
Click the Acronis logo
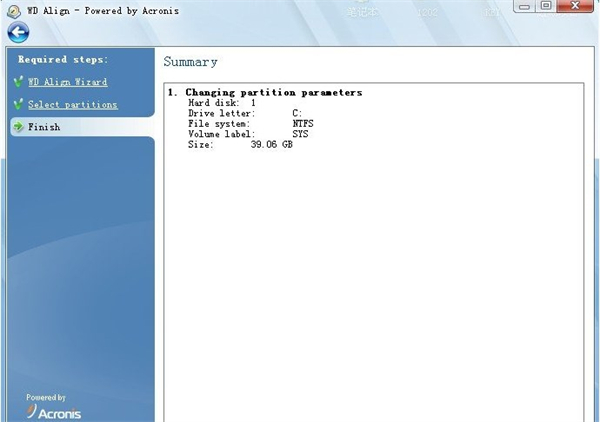click(x=54, y=412)
